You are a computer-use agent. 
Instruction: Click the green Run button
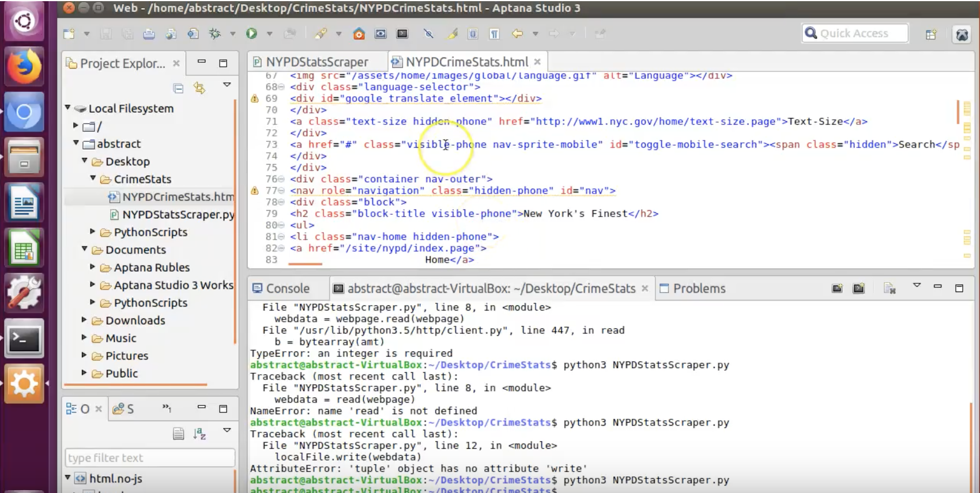tap(251, 33)
